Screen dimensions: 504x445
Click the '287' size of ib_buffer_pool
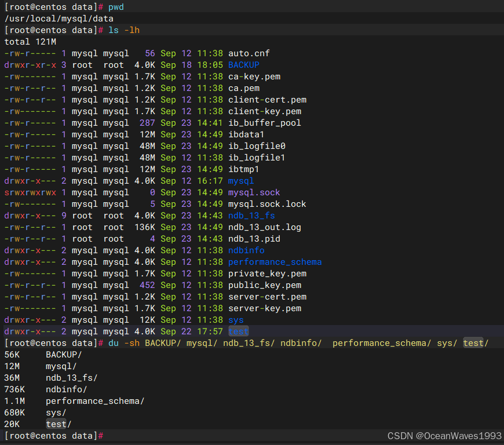click(147, 123)
